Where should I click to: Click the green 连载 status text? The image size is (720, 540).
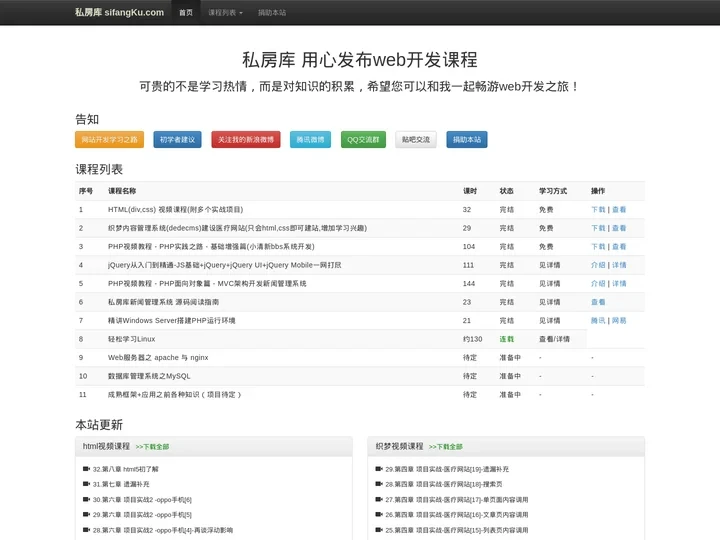click(x=506, y=339)
